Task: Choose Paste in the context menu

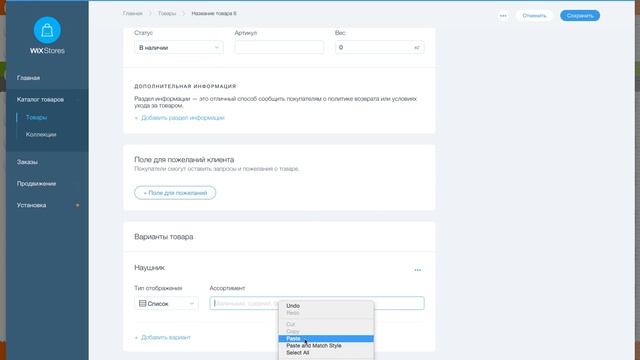Action: click(326, 339)
